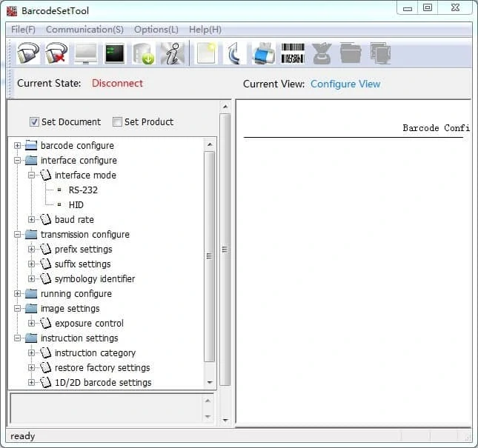The height and width of the screenshot is (448, 478).
Task: Click the tree list scroll-down arrow
Action: (x=210, y=383)
